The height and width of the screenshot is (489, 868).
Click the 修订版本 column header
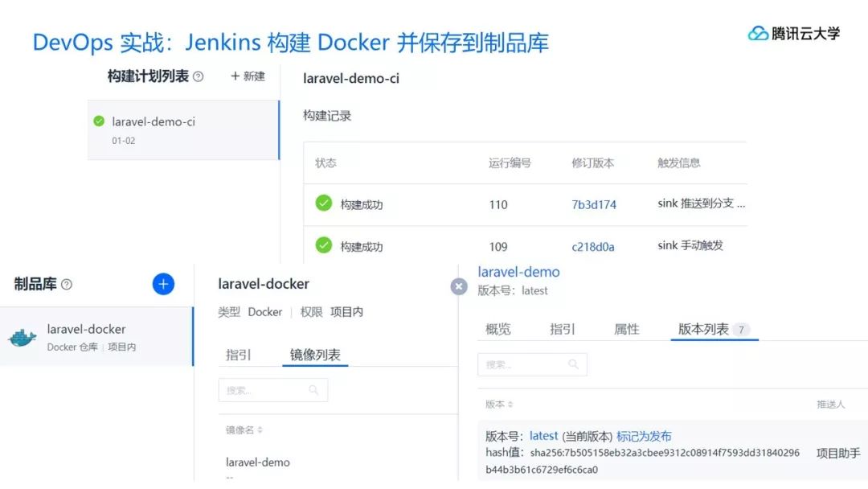593,162
